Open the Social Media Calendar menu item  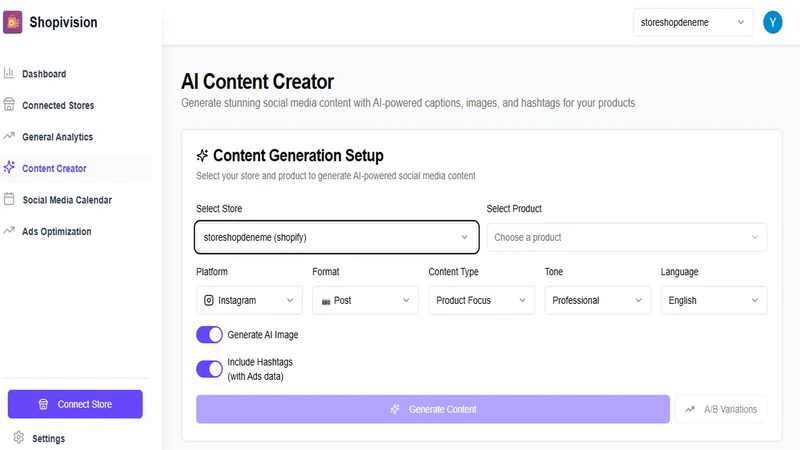tap(67, 200)
